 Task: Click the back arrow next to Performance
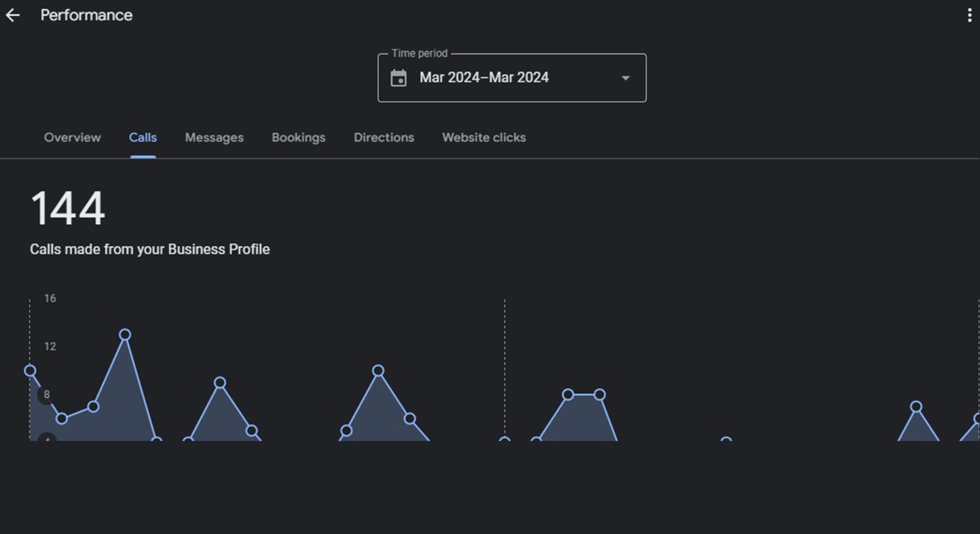[x=13, y=15]
